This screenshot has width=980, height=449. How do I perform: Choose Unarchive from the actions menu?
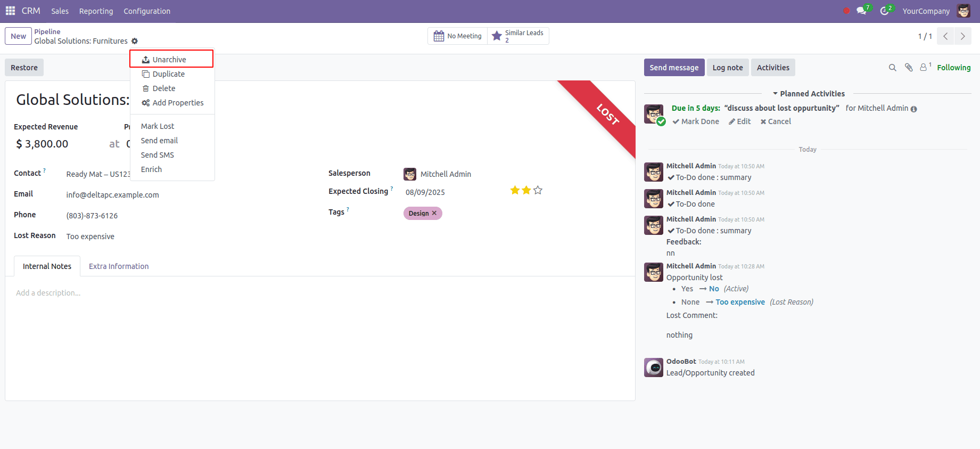(x=171, y=59)
